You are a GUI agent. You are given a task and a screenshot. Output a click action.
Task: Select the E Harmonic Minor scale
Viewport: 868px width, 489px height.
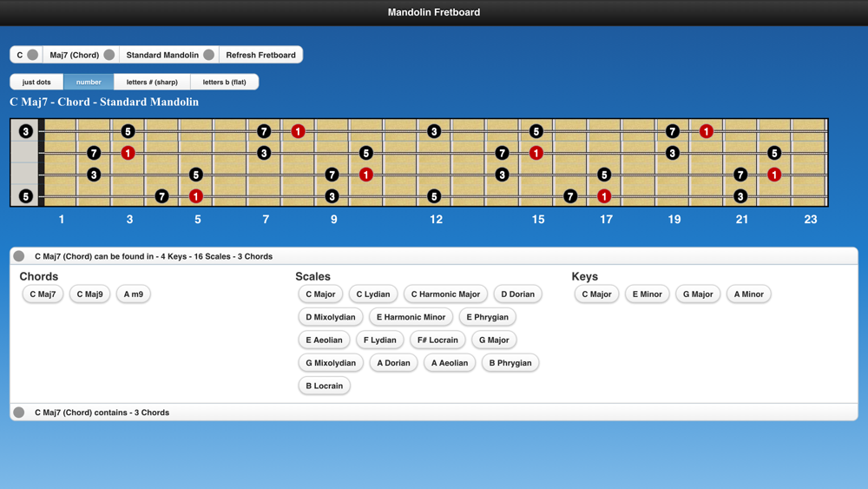tap(411, 317)
